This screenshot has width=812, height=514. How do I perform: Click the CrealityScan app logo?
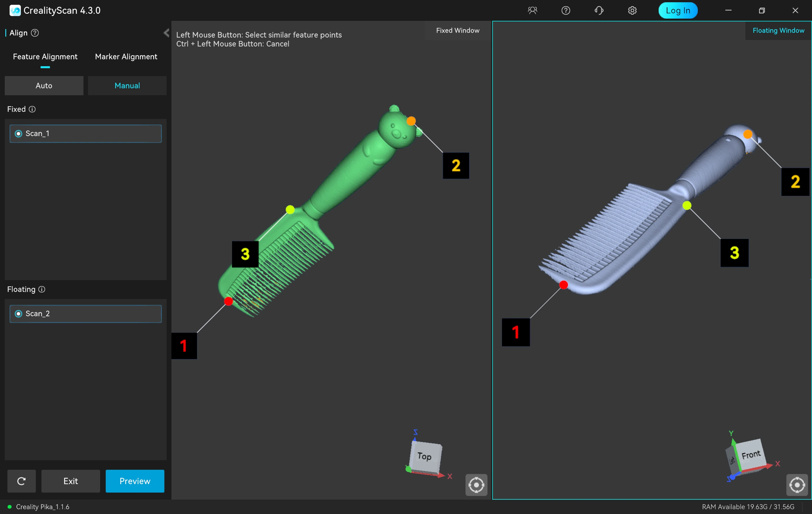tap(15, 10)
